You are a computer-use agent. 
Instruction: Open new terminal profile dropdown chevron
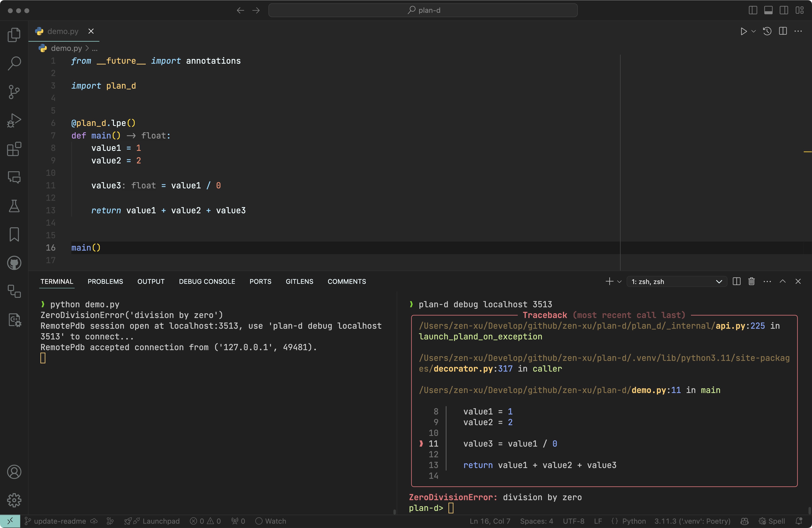[x=620, y=282]
